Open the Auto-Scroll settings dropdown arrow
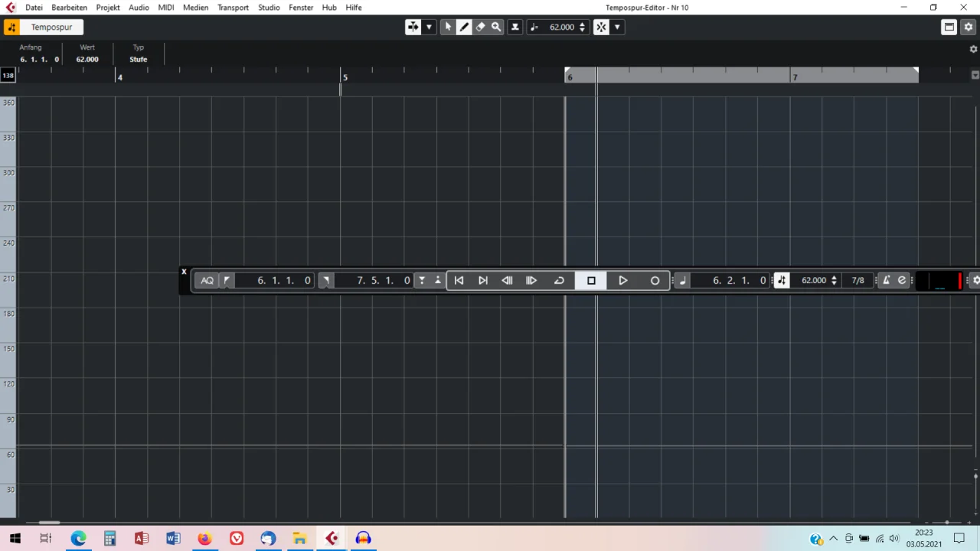This screenshot has height=551, width=980. coord(429,27)
